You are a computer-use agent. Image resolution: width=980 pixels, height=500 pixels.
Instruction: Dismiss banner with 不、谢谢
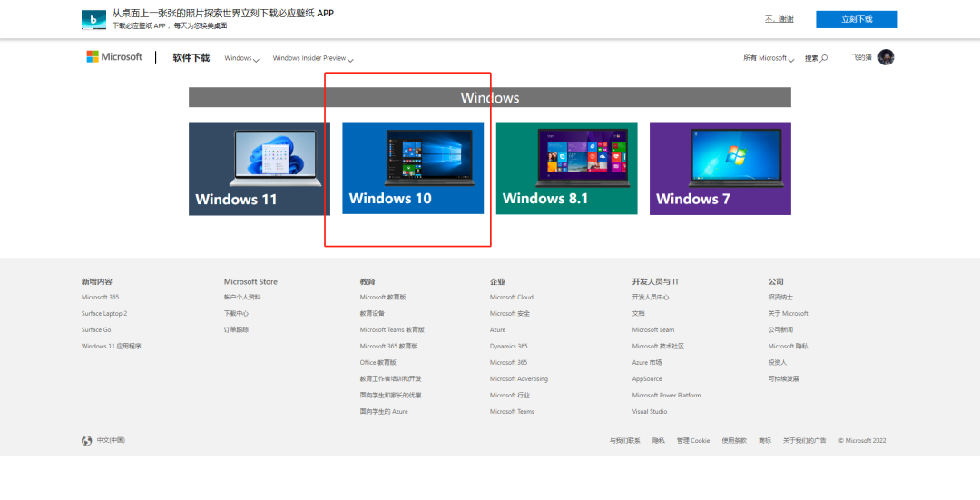(x=779, y=19)
